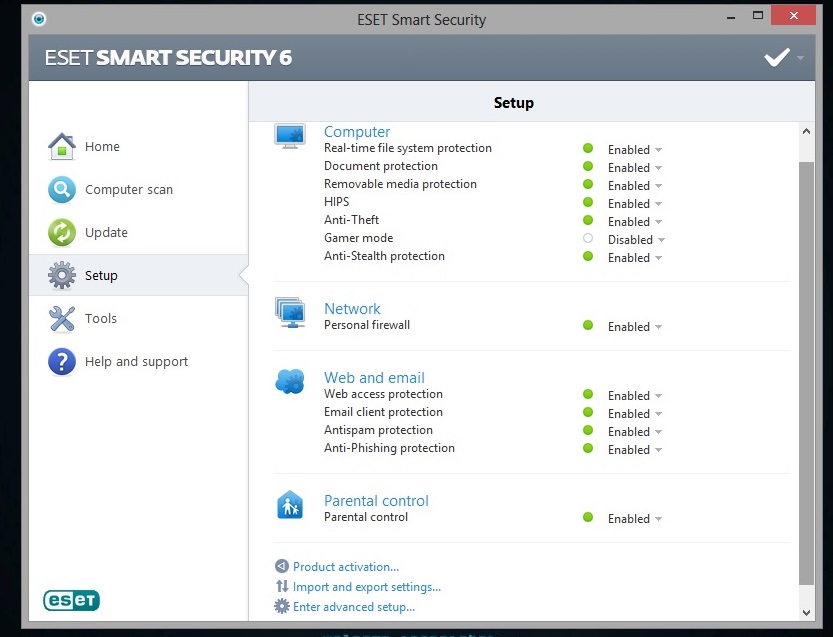833x637 pixels.
Task: Click the Help and support question mark icon
Action: 62,362
